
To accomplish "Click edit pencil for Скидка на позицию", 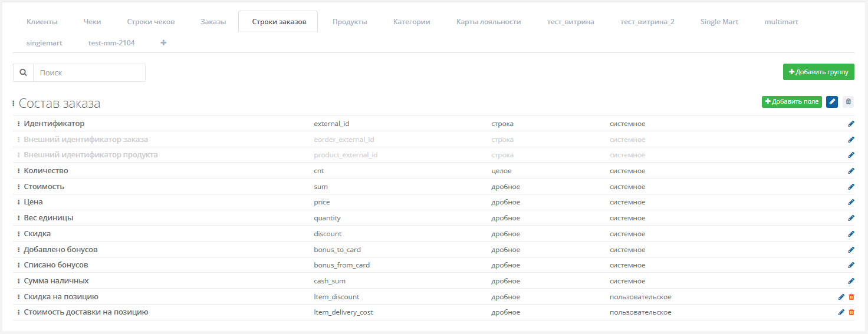I will coord(841,297).
